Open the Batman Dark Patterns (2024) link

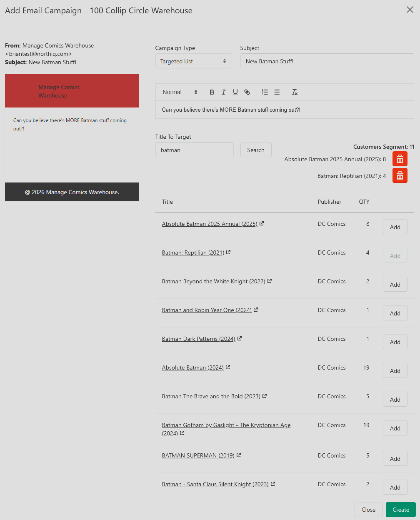click(199, 339)
